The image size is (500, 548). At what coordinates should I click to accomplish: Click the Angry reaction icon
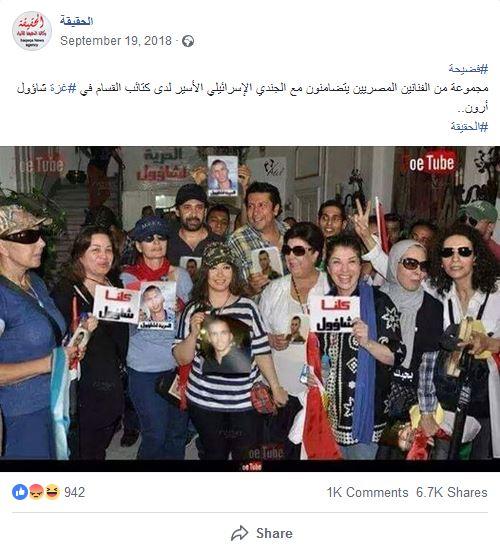pyautogui.click(x=36, y=492)
